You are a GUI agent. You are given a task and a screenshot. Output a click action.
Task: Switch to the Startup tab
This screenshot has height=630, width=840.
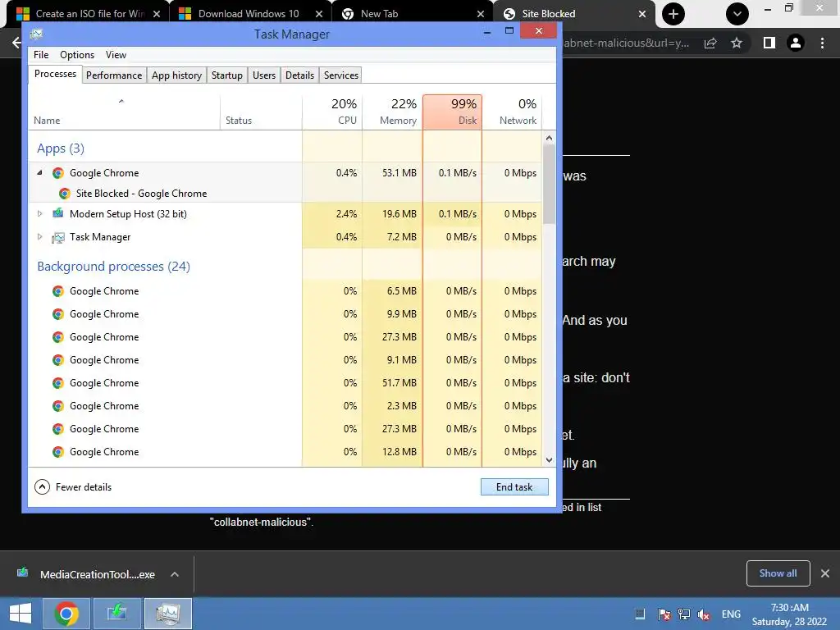point(226,75)
